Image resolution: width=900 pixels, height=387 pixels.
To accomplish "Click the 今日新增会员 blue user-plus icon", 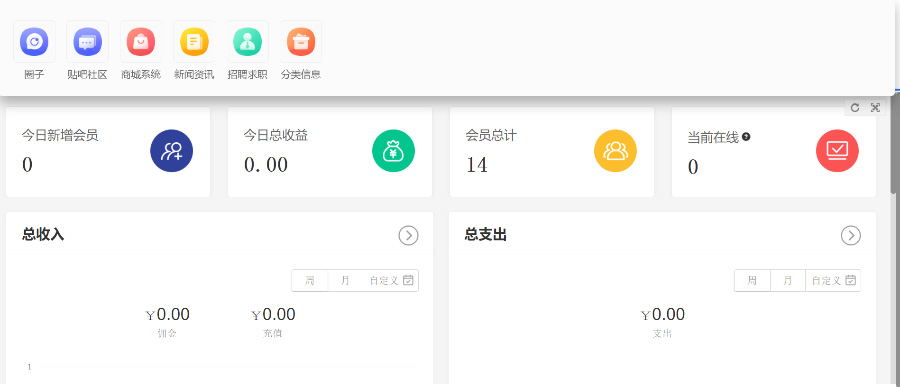I will tap(172, 151).
